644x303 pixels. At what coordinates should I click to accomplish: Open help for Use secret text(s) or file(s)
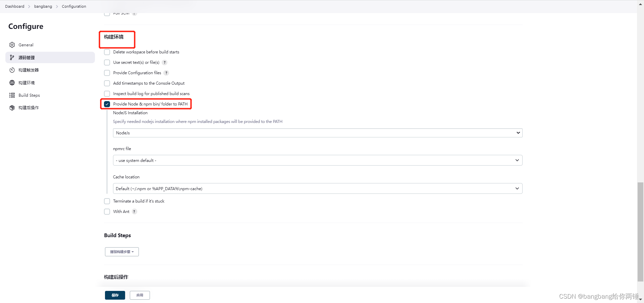164,62
